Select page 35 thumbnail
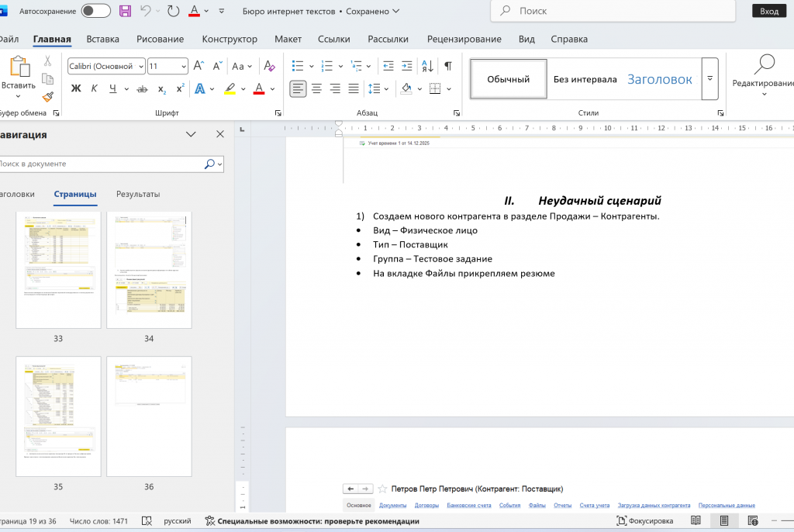The image size is (794, 532). (59, 416)
